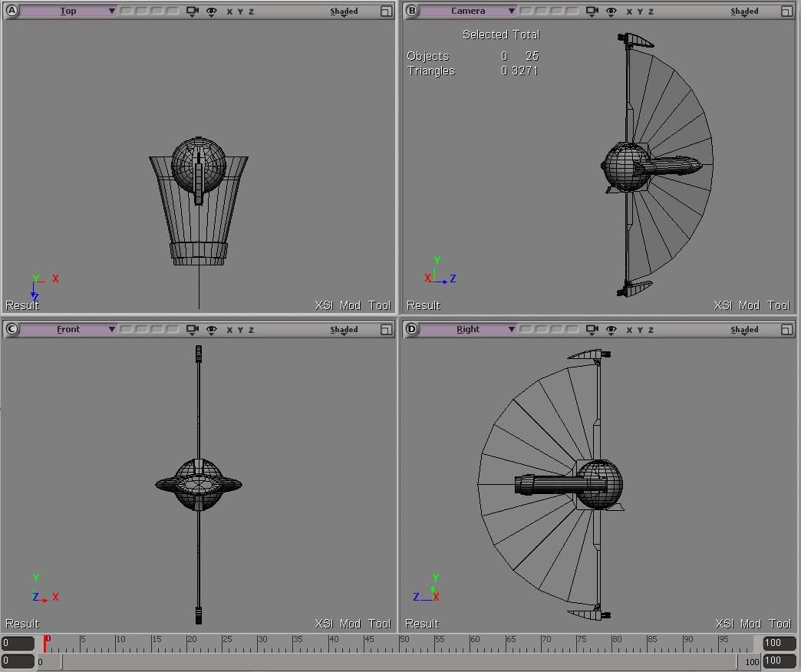Open Shaded display mode menu in Camera viewport
The width and height of the screenshot is (801, 672).
pyautogui.click(x=744, y=12)
